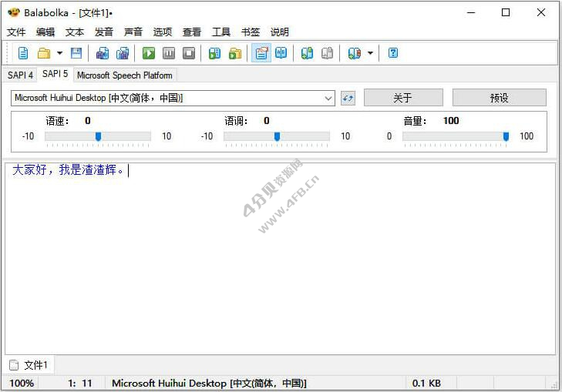Stop speech with the Stop button

point(189,53)
